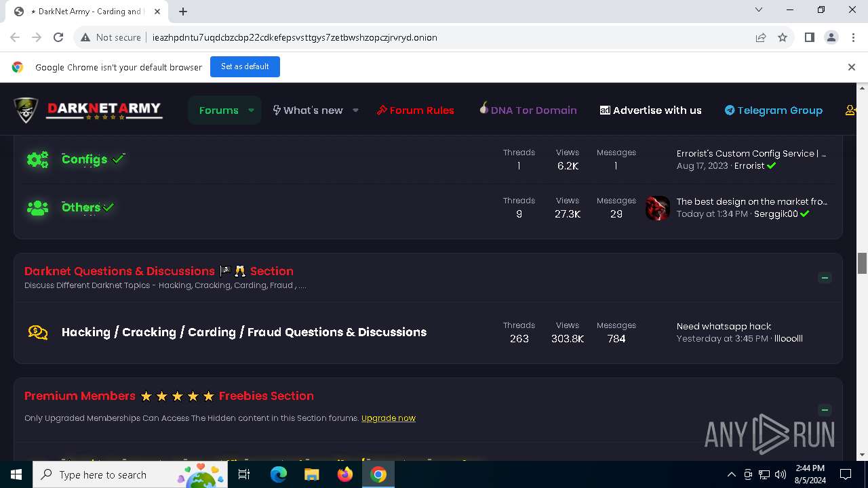Click the Darknet Questions & Discussions section title
This screenshot has width=868, height=488.
pos(159,271)
